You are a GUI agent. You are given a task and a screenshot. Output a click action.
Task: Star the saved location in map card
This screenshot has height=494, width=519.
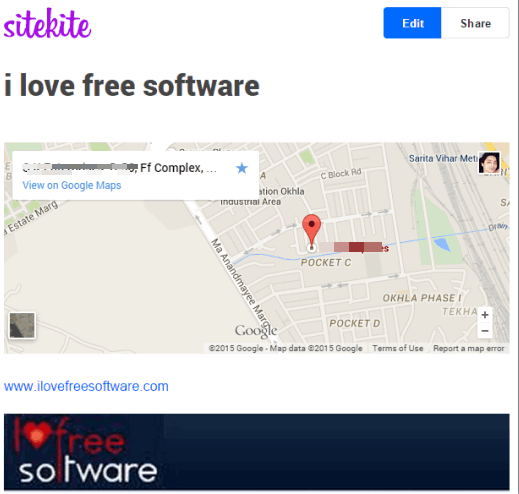242,168
